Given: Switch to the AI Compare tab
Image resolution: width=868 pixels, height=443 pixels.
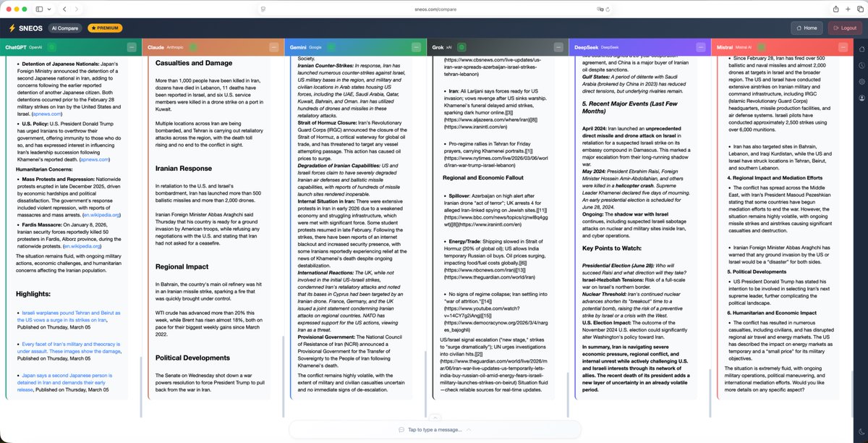Looking at the screenshot, I should 65,28.
